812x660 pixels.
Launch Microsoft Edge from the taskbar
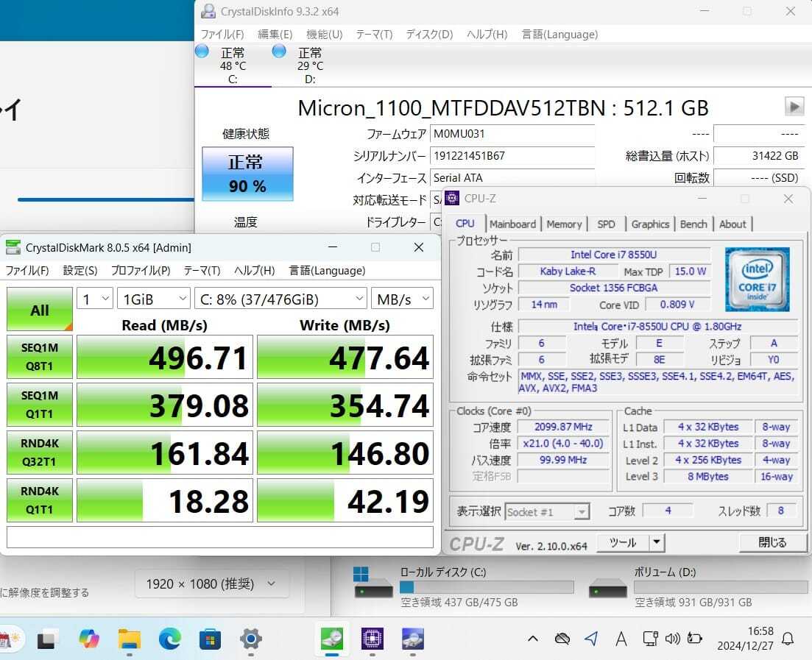(x=170, y=639)
